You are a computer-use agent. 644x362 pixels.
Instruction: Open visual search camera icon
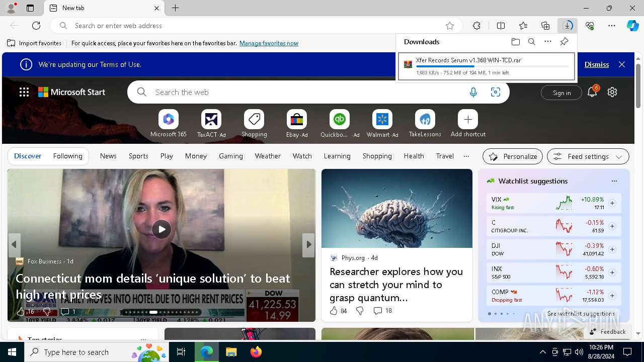pos(495,92)
